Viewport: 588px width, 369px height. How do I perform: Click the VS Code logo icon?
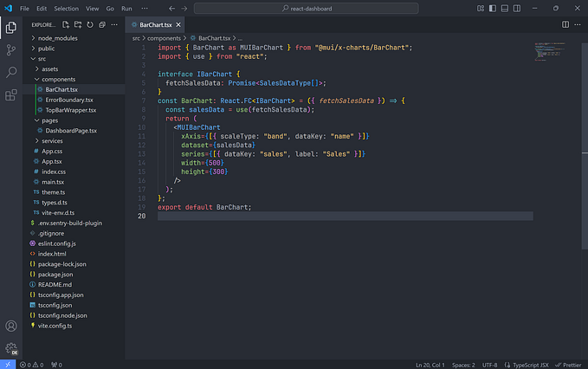pos(9,9)
